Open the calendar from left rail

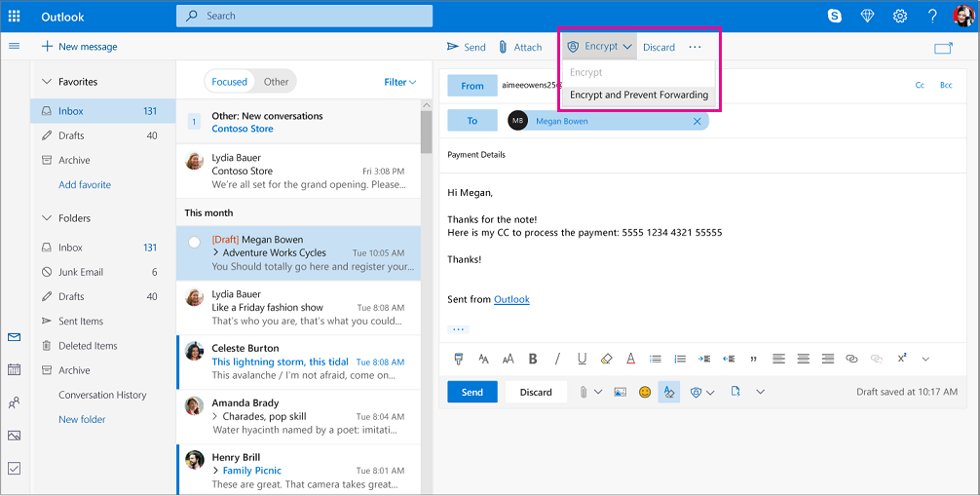click(x=14, y=369)
